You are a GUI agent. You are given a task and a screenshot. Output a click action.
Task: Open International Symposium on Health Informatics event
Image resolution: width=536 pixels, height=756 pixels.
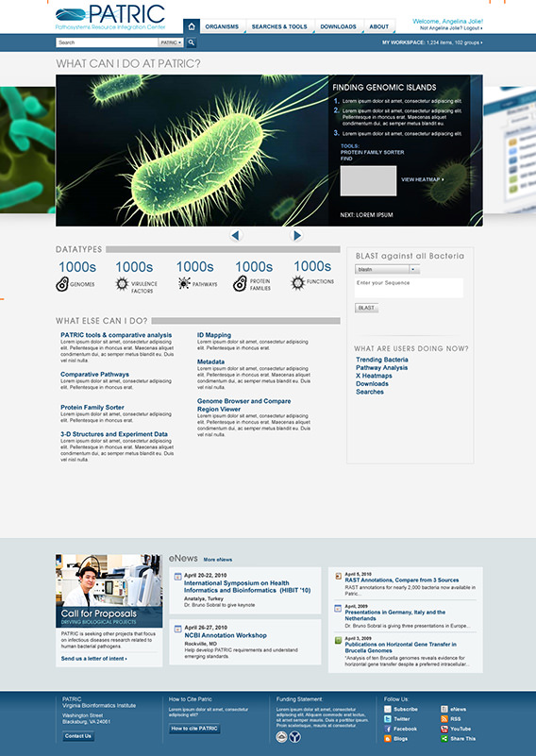[x=247, y=586]
